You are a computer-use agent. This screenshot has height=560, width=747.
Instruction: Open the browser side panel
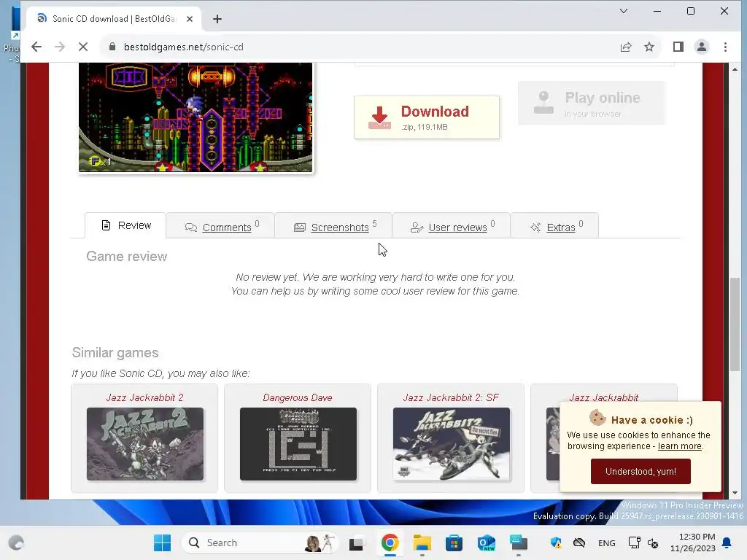[678, 47]
